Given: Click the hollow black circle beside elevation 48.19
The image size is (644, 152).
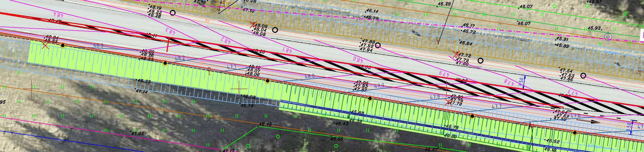Looking at the screenshot, I should tap(173, 13).
